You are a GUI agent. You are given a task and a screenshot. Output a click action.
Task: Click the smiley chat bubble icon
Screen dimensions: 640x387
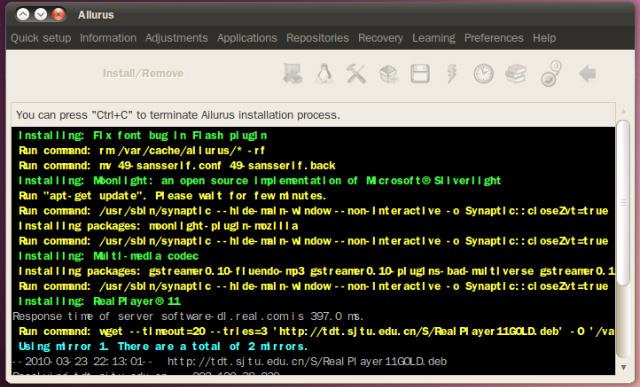click(551, 73)
